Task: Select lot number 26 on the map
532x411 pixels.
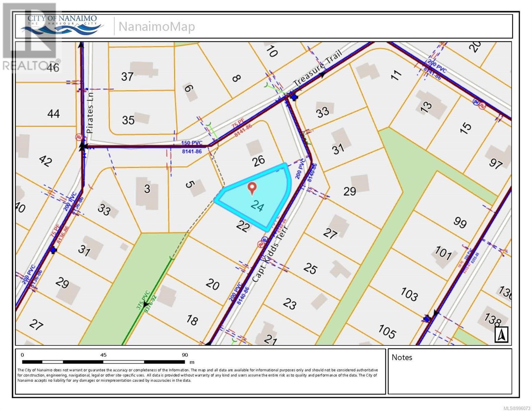Action: (259, 160)
